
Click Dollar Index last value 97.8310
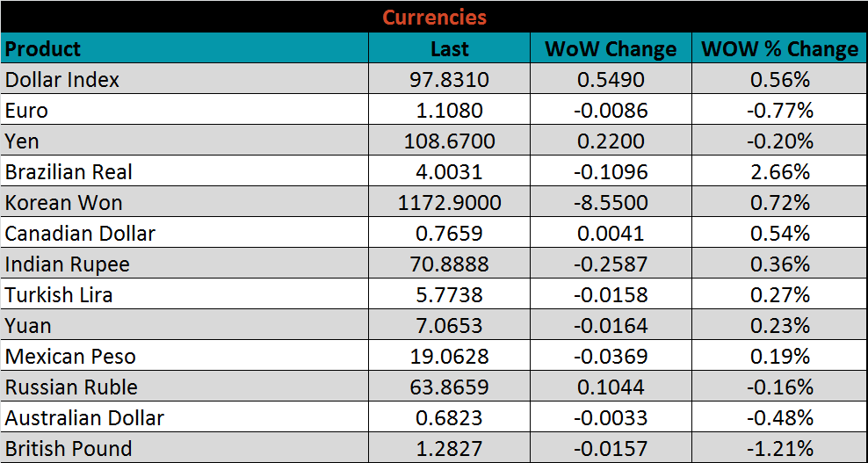click(x=449, y=80)
